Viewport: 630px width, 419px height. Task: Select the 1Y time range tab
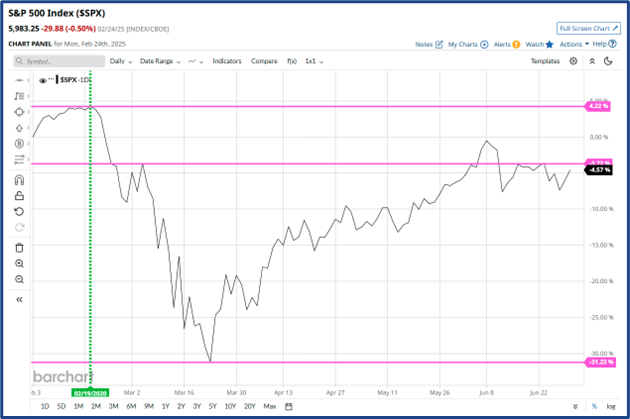pos(180,407)
